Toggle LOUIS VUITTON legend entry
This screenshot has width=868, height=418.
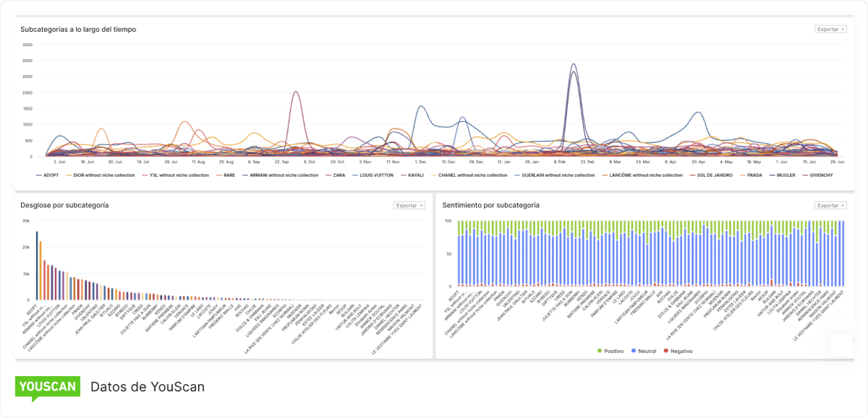pyautogui.click(x=372, y=175)
